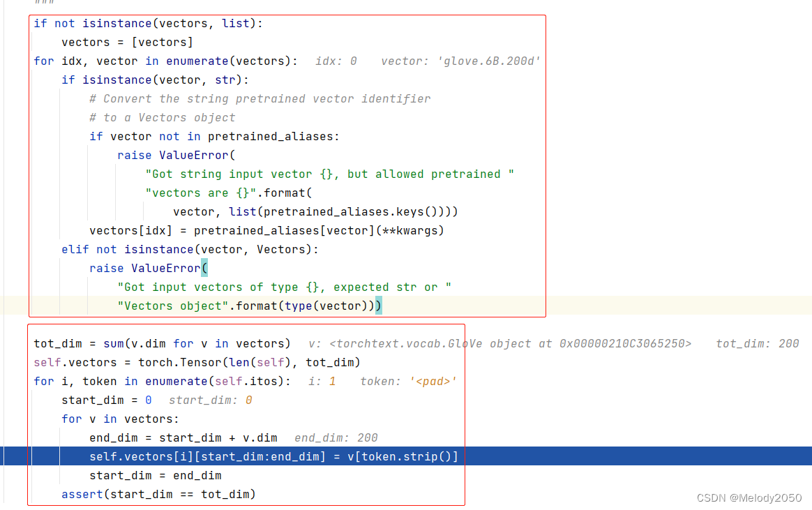Click the "elif not isinstance(vector, Vectors)" line
The height and width of the screenshot is (510, 812).
click(x=190, y=250)
